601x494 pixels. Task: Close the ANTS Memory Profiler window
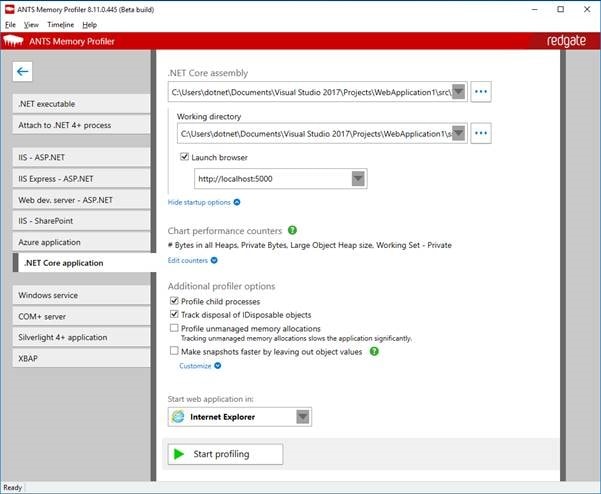pos(587,10)
